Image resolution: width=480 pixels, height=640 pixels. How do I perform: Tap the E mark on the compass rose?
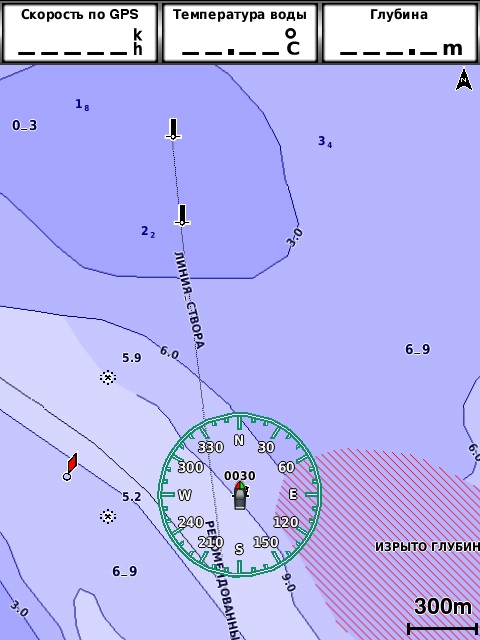pyautogui.click(x=293, y=495)
